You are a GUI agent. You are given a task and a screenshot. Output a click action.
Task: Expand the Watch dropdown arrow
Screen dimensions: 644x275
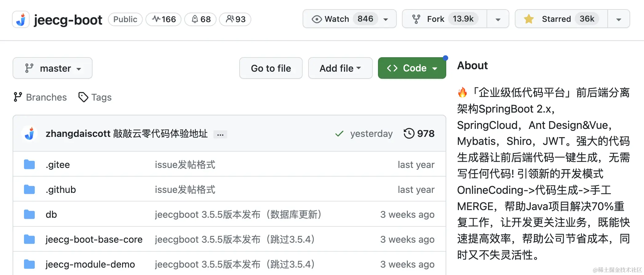[386, 19]
